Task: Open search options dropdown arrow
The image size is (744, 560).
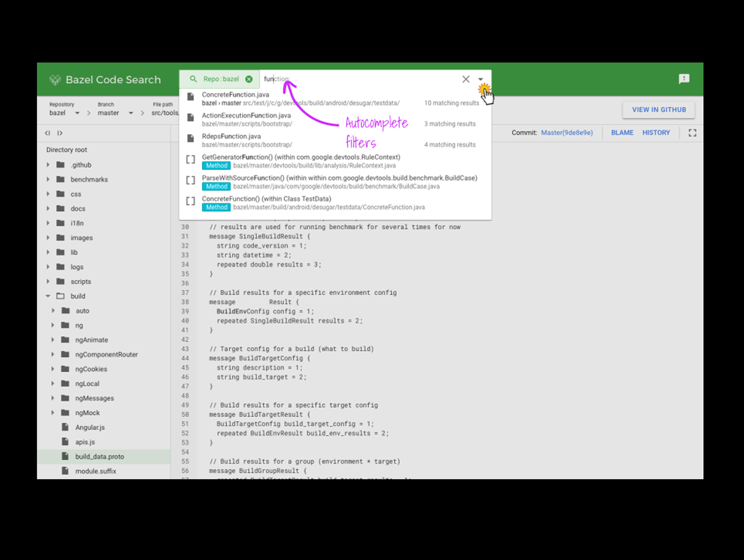Action: (481, 79)
